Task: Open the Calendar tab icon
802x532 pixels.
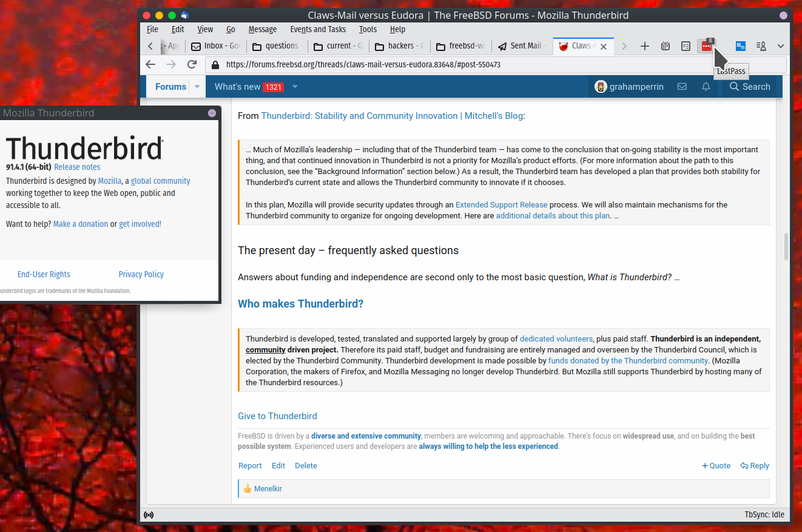Action: 666,46
